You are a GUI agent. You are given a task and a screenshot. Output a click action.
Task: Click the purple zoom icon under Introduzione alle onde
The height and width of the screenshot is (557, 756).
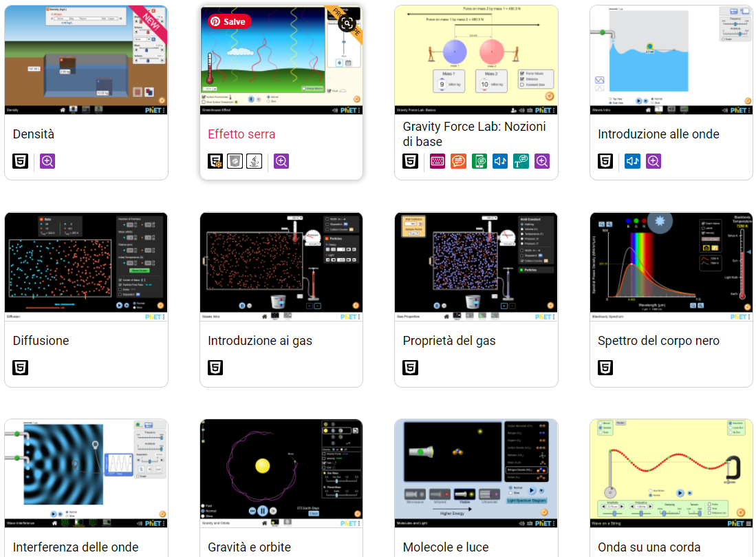coord(654,161)
